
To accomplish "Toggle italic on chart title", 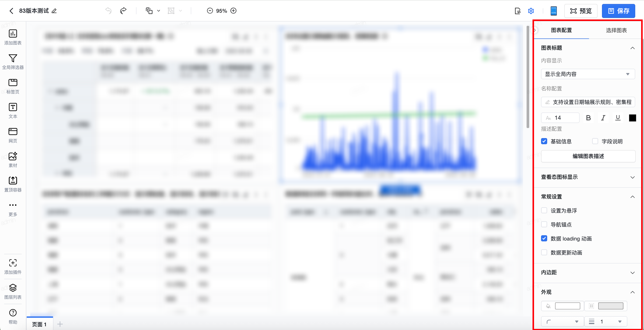I will coord(603,118).
